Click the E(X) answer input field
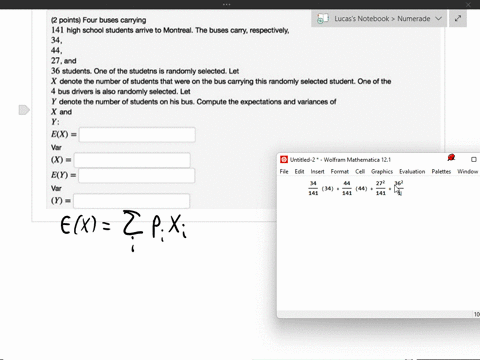Viewport: 480px width, 360px height. [x=137, y=135]
